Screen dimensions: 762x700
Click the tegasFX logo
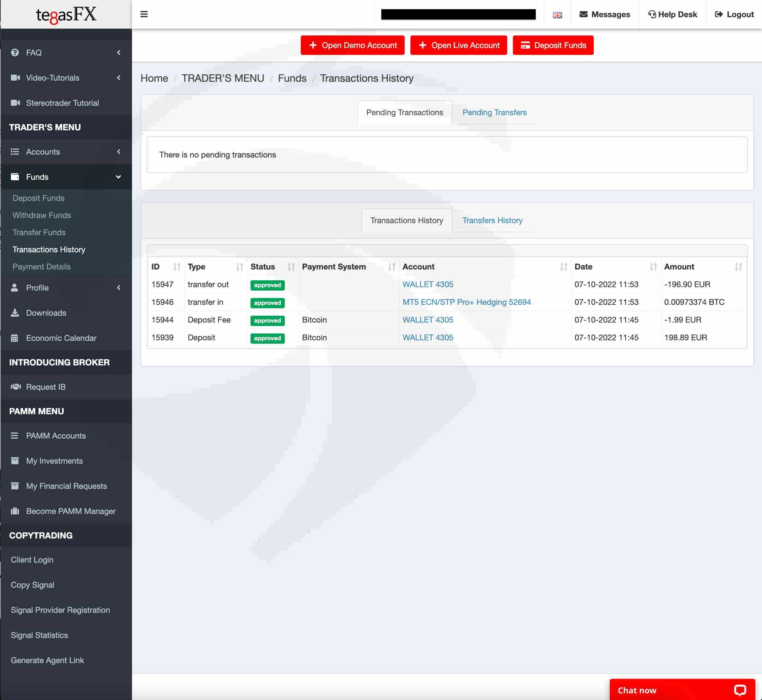pyautogui.click(x=66, y=15)
